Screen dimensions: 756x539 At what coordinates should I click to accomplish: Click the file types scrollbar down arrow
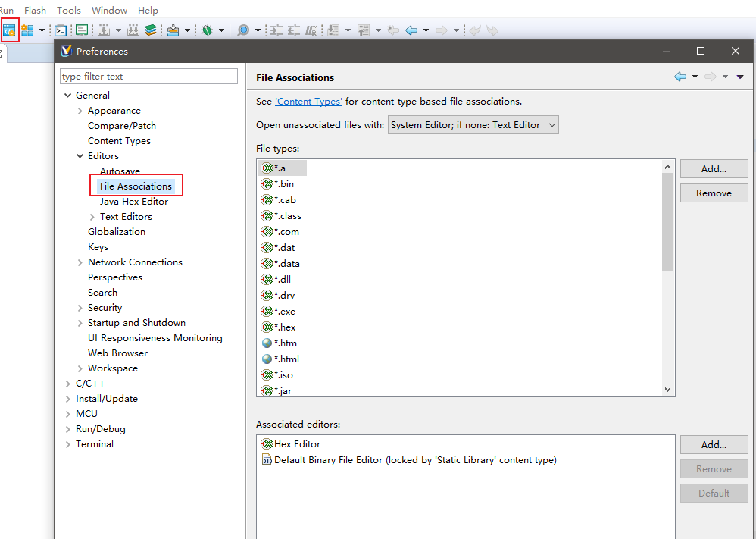point(668,390)
